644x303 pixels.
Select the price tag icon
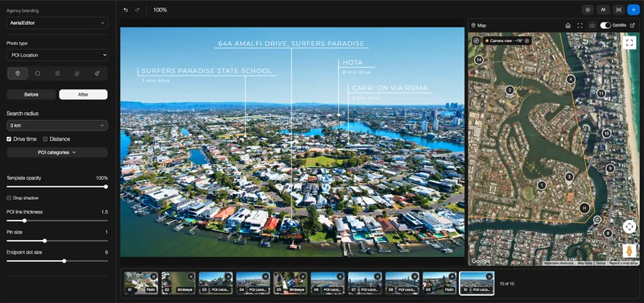pyautogui.click(x=97, y=73)
